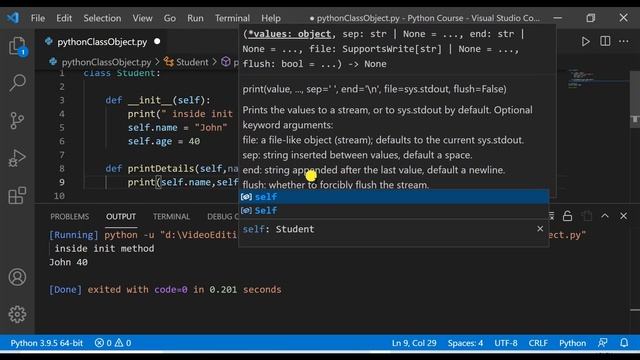640x360 pixels.
Task: Open the Extensions view icon
Action: [17, 195]
